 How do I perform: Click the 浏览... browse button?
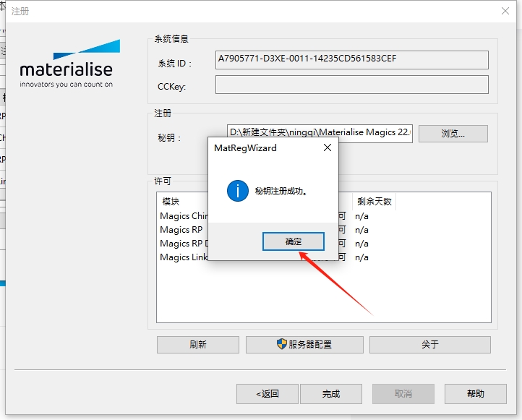point(453,134)
